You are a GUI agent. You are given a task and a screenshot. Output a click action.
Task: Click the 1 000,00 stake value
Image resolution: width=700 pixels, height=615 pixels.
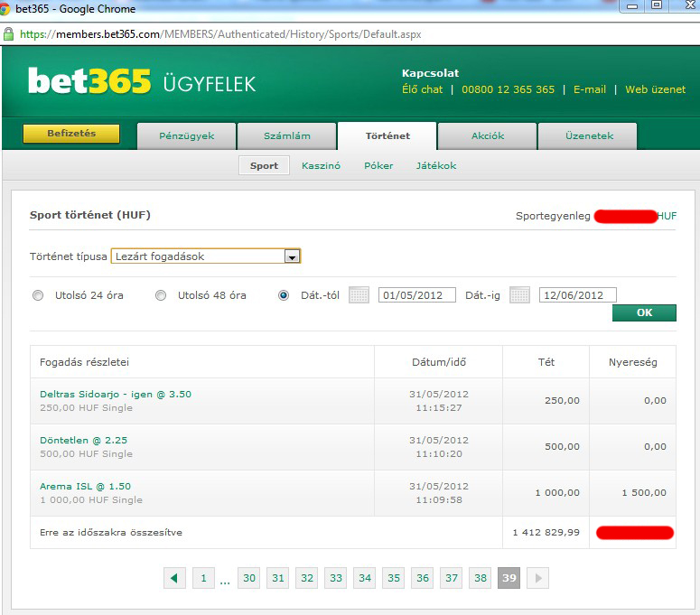pyautogui.click(x=557, y=492)
